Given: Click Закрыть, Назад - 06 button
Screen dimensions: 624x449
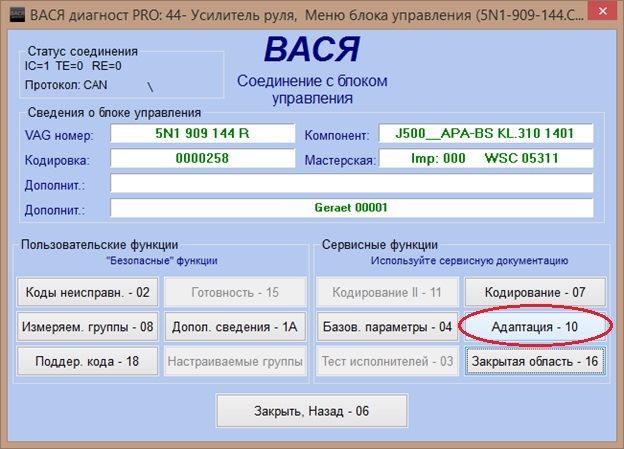Looking at the screenshot, I should (x=312, y=411).
